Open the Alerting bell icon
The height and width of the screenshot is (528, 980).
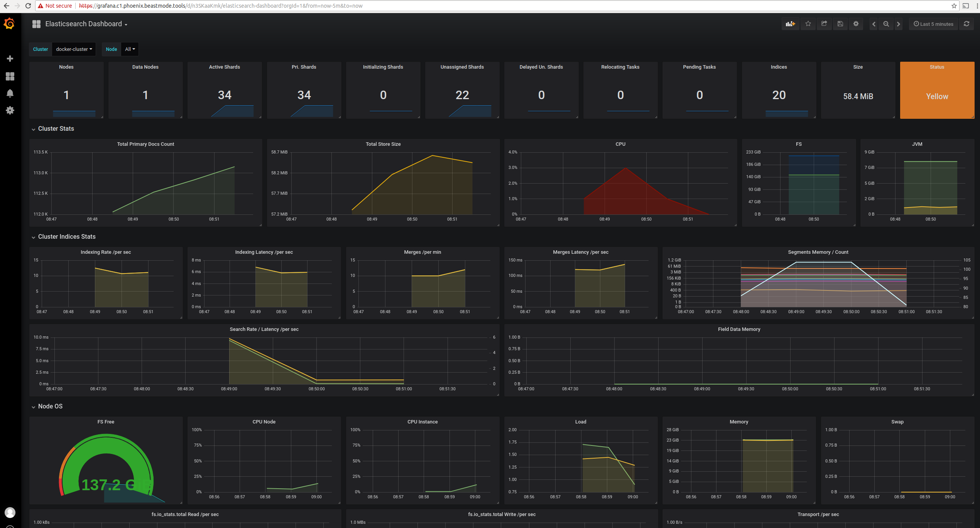click(10, 93)
